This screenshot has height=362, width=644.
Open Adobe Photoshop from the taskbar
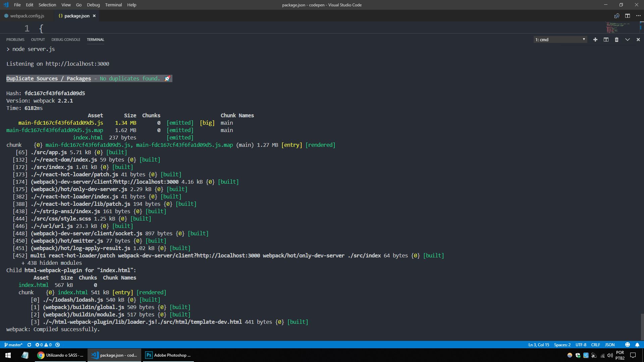(168, 355)
